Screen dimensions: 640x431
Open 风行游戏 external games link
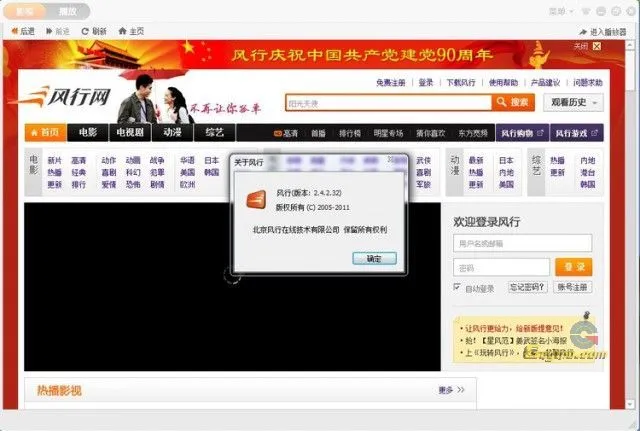(x=576, y=133)
